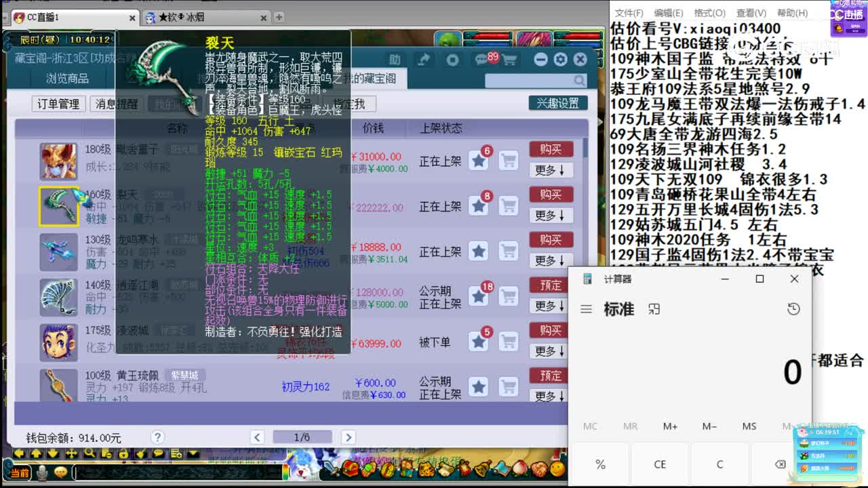Click 购买 for the 裂天 ¥222222 item
The height and width of the screenshot is (488, 868).
click(551, 195)
